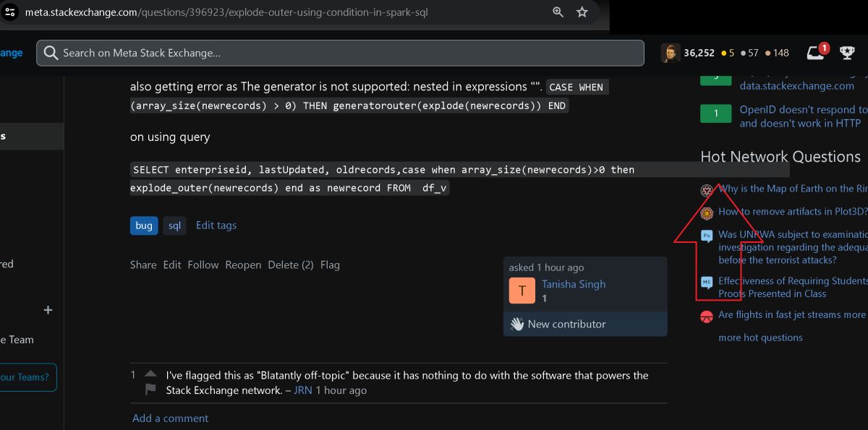
Task: View site information icon in address bar
Action: tap(9, 12)
